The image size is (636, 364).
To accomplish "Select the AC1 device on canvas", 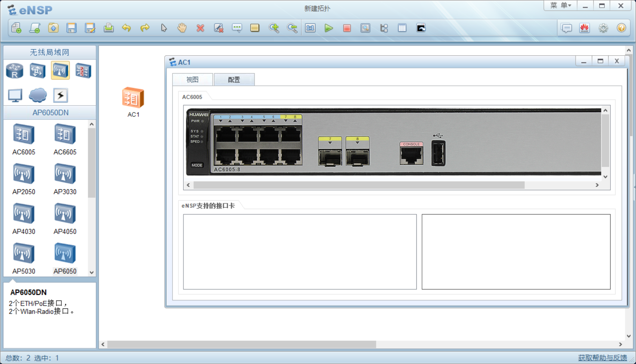I will [x=133, y=98].
